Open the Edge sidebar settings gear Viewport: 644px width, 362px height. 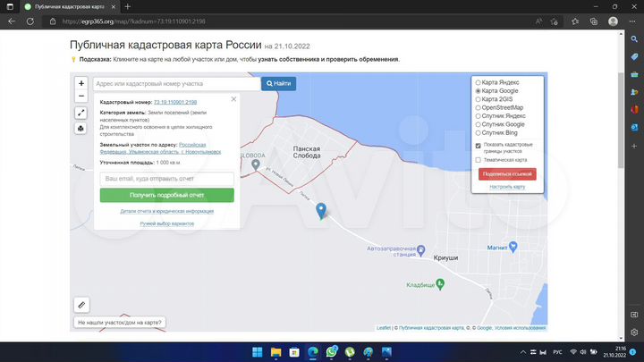[634, 332]
